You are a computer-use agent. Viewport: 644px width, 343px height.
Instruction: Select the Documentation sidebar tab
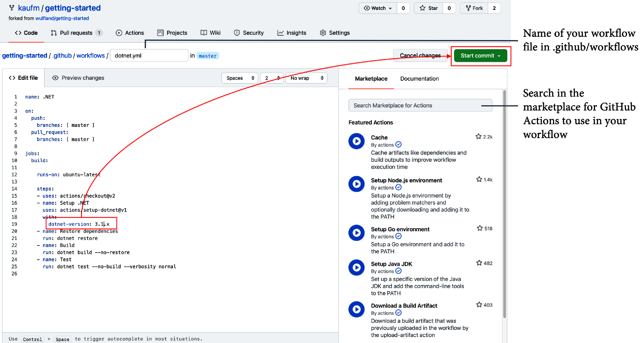pyautogui.click(x=419, y=79)
